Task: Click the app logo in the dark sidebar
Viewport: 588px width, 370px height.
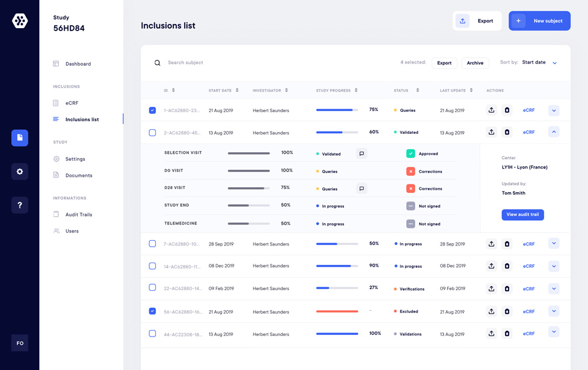Action: (x=20, y=21)
